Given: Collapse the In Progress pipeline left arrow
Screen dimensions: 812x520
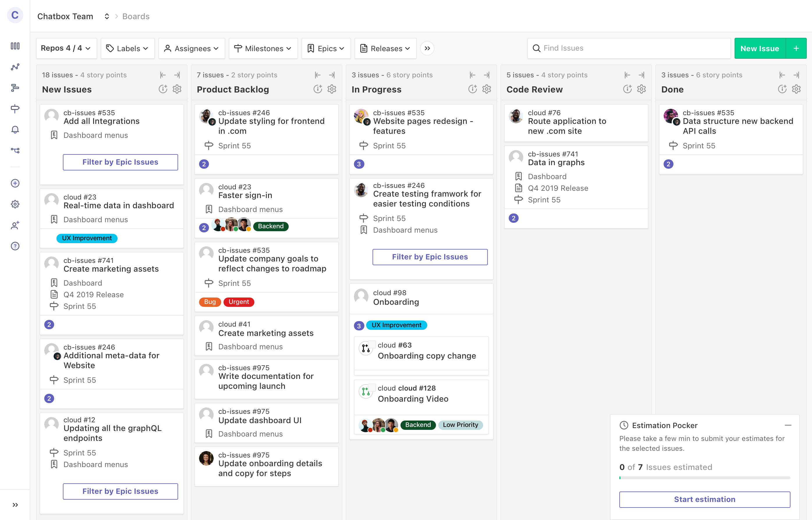Looking at the screenshot, I should point(472,75).
